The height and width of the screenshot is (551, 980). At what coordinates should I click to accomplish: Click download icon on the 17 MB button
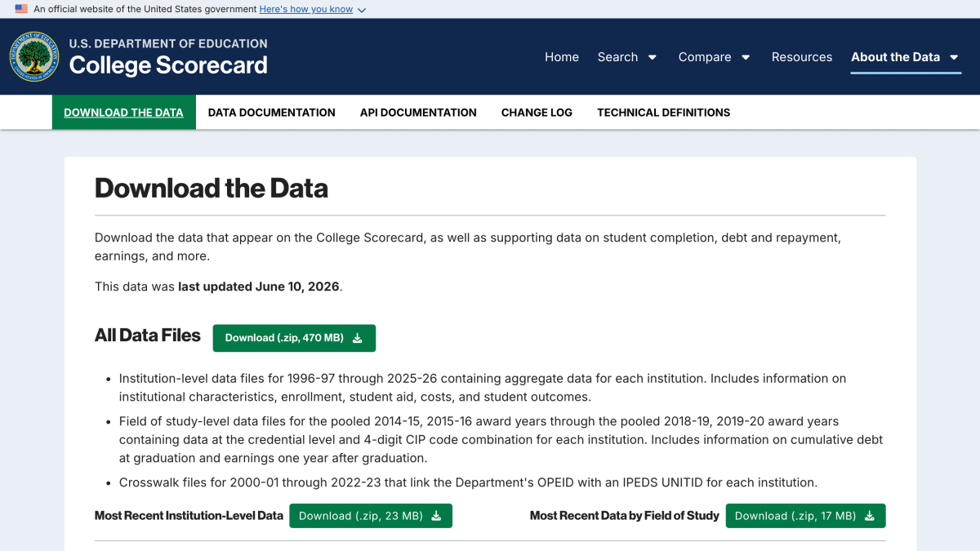pyautogui.click(x=870, y=516)
